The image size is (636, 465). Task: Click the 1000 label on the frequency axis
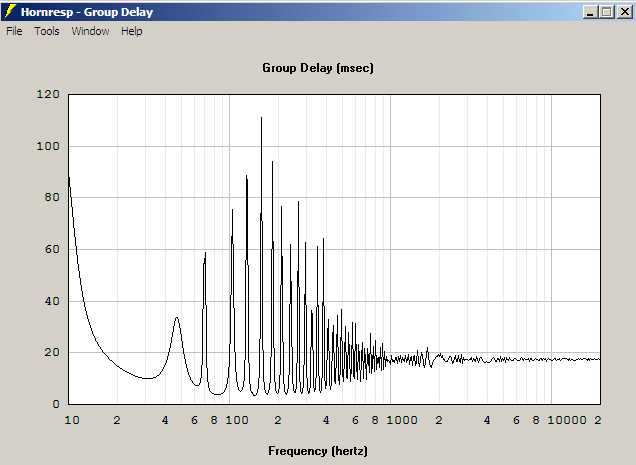pos(402,420)
